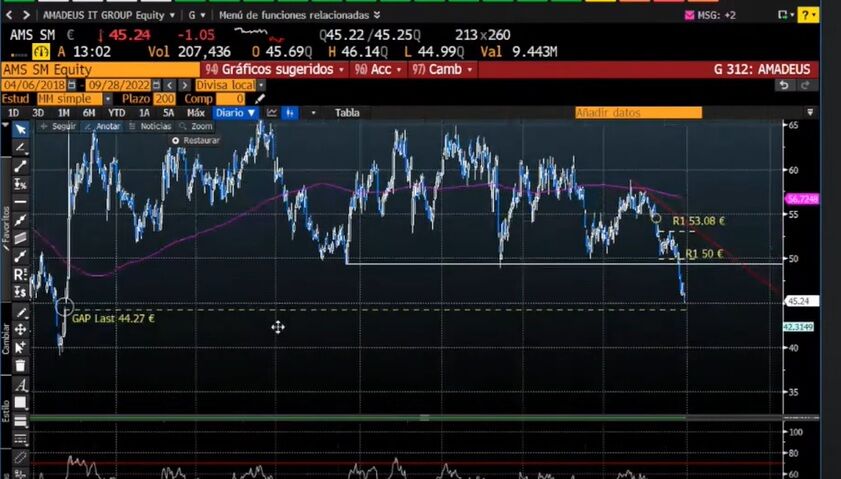Viewport: 841px width, 479px height.
Task: Shift date range to next period
Action: click(185, 85)
